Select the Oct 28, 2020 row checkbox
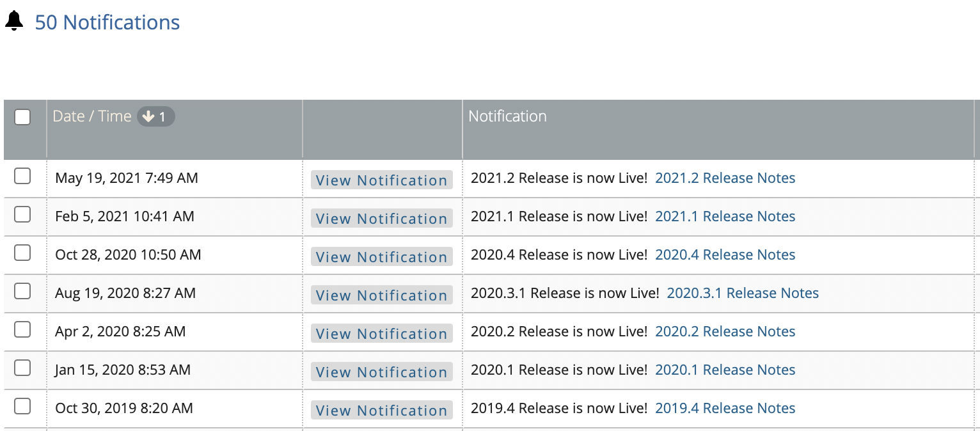This screenshot has width=980, height=431. [22, 253]
